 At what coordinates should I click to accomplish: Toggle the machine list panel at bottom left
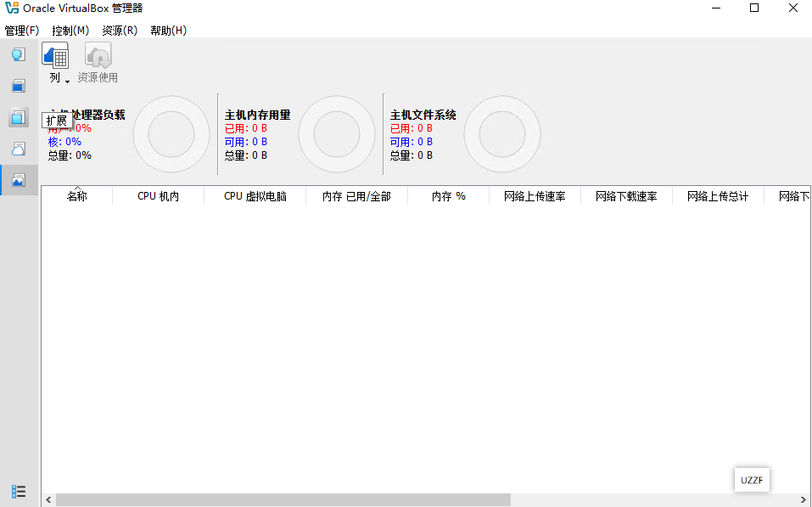click(x=19, y=491)
